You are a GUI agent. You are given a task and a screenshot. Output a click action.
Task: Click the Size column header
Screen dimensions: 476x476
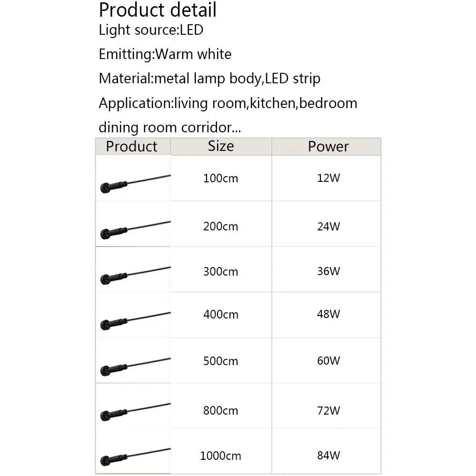pyautogui.click(x=221, y=146)
